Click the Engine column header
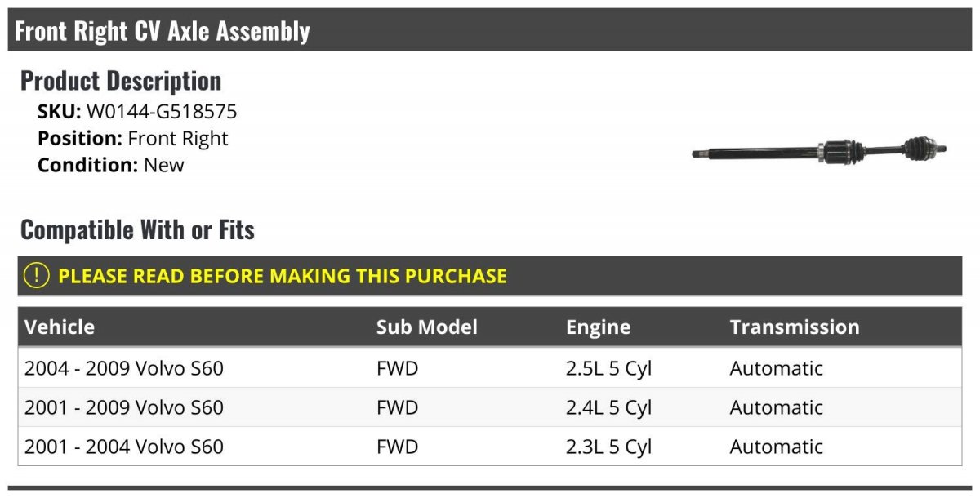The height and width of the screenshot is (498, 980). pos(598,327)
